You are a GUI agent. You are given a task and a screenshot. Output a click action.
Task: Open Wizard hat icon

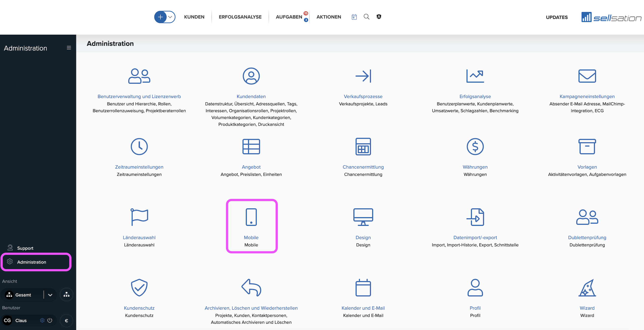tap(587, 288)
